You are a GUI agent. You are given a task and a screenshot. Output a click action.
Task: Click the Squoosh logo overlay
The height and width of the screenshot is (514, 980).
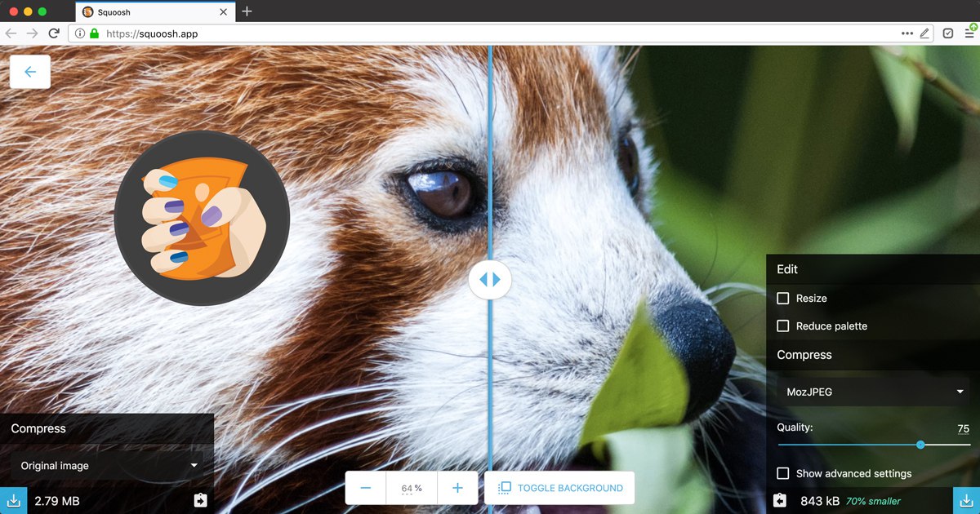(x=202, y=218)
